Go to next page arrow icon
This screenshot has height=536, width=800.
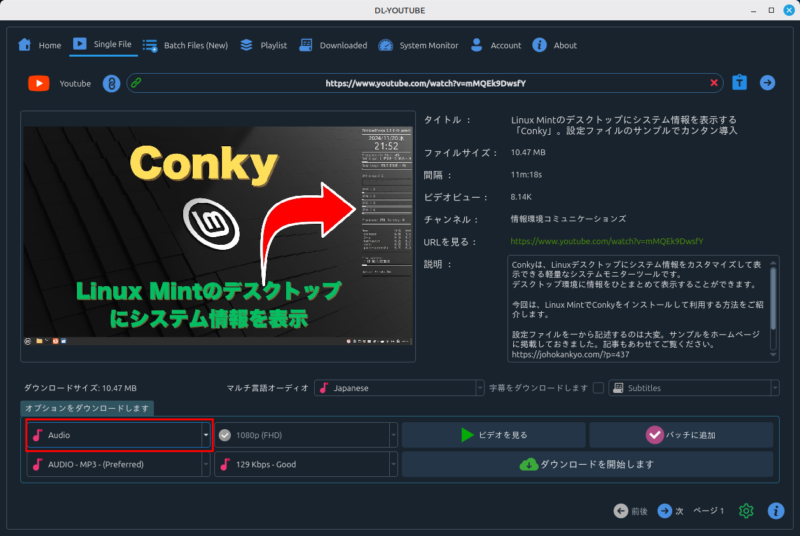[x=664, y=511]
